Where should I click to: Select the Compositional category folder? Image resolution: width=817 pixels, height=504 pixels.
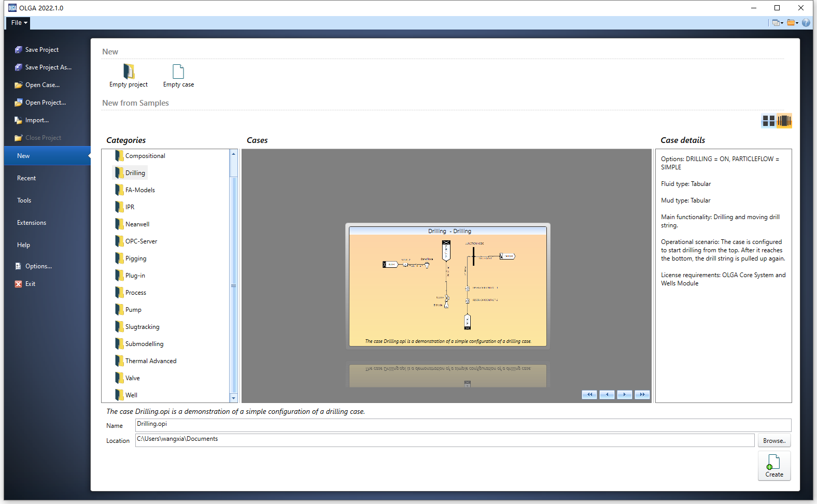pyautogui.click(x=140, y=156)
